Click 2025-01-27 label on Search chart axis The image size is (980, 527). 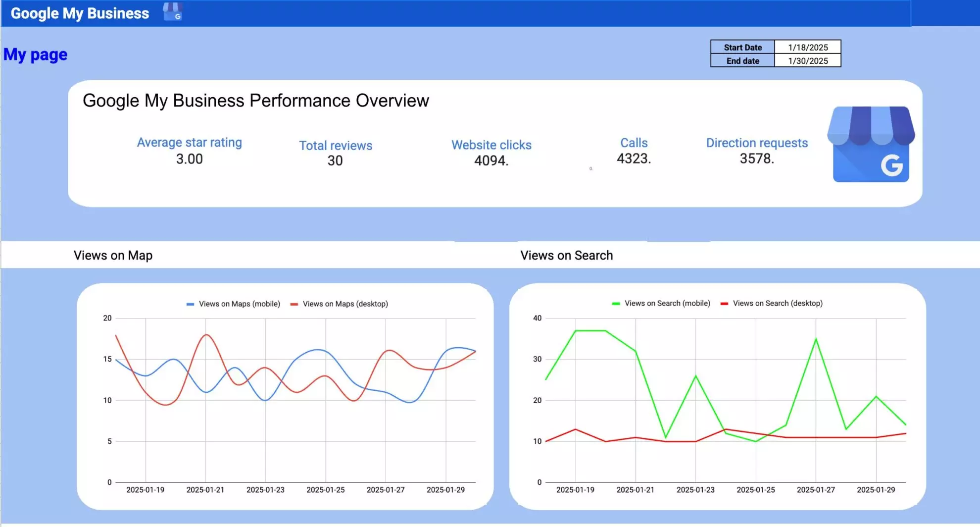816,489
